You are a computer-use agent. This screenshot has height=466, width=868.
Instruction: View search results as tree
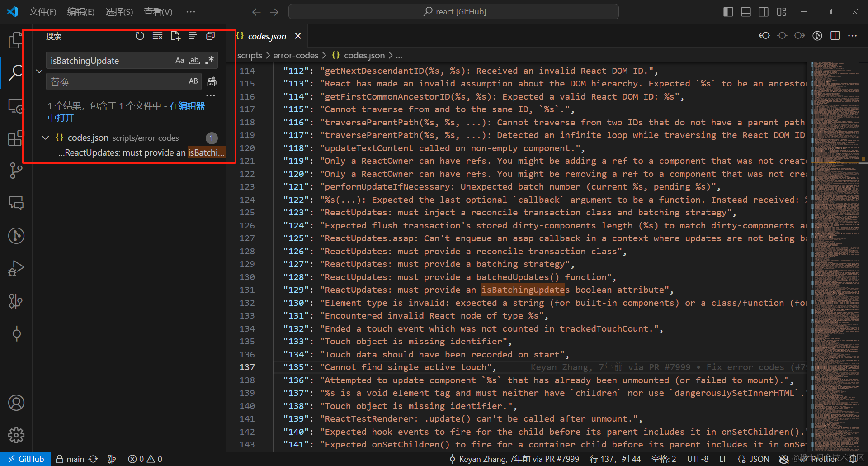click(x=193, y=36)
